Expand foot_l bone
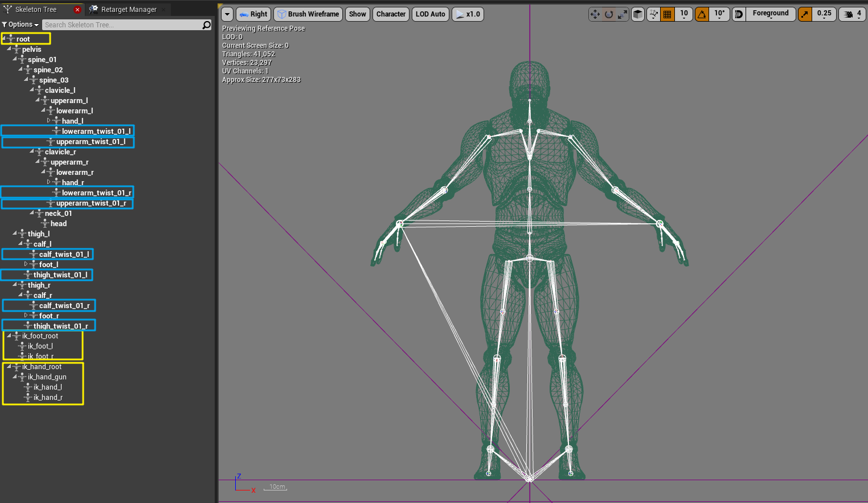The image size is (868, 503). [26, 264]
